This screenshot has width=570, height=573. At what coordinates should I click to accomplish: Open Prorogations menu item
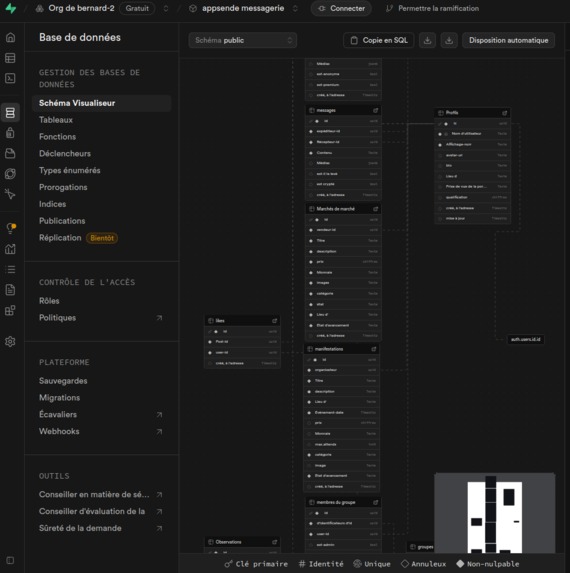[x=63, y=187]
